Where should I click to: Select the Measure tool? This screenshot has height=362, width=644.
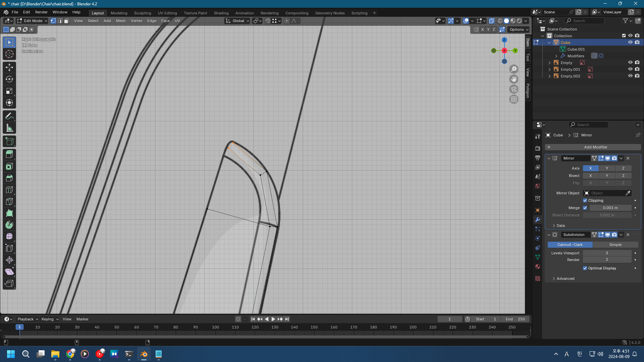[x=9, y=128]
